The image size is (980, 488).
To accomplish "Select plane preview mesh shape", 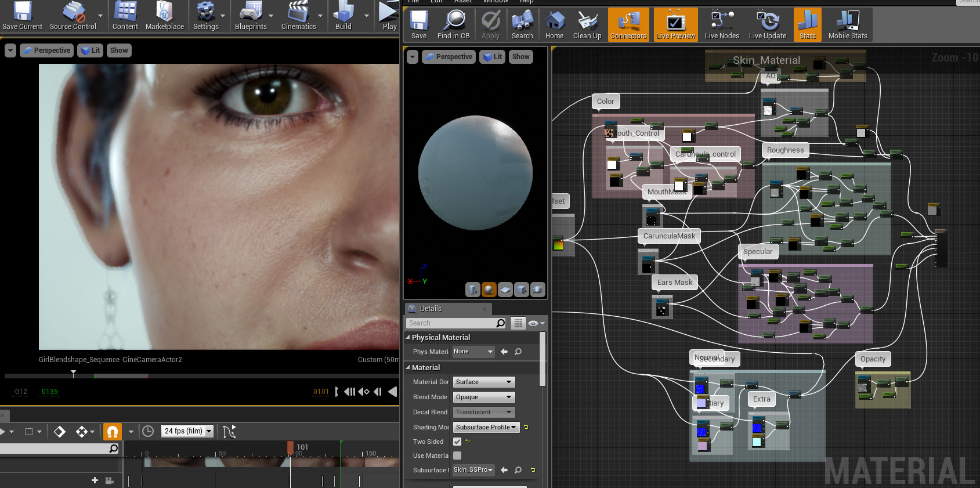I will tap(505, 290).
